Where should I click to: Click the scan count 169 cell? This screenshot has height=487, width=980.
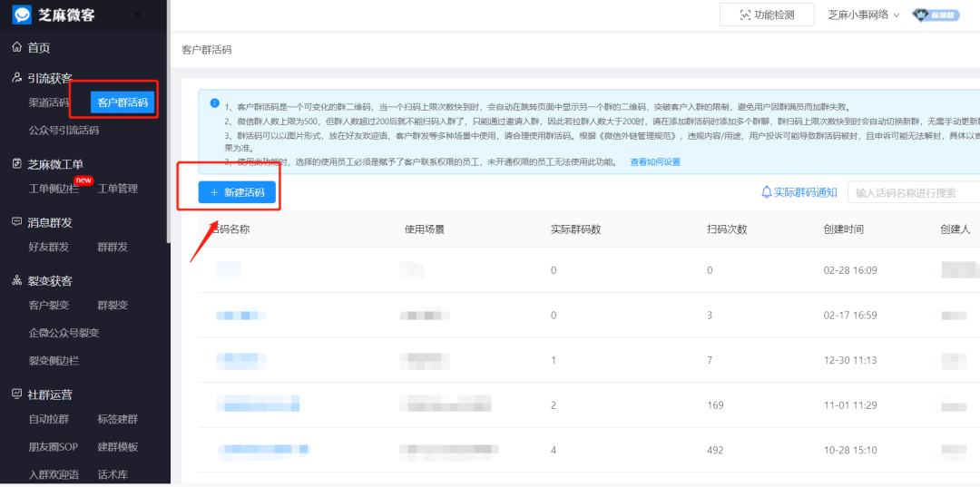click(x=715, y=405)
